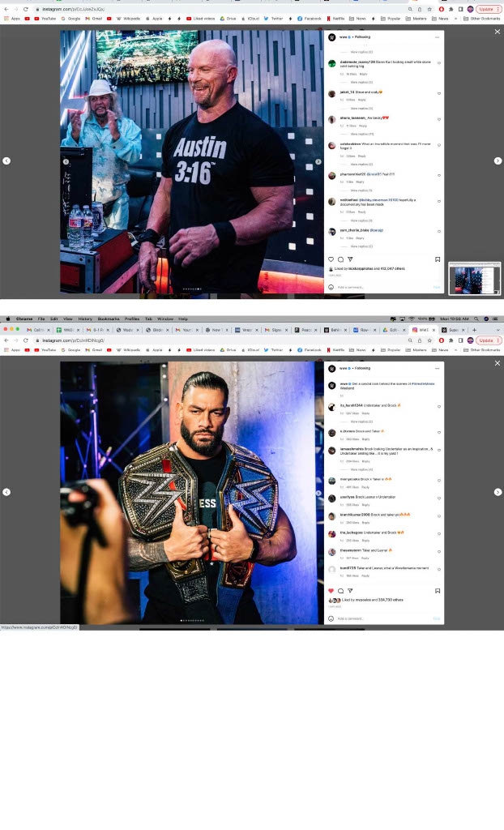
Task: Like the Austin 3:16 photo post with heart icon
Action: [x=331, y=259]
